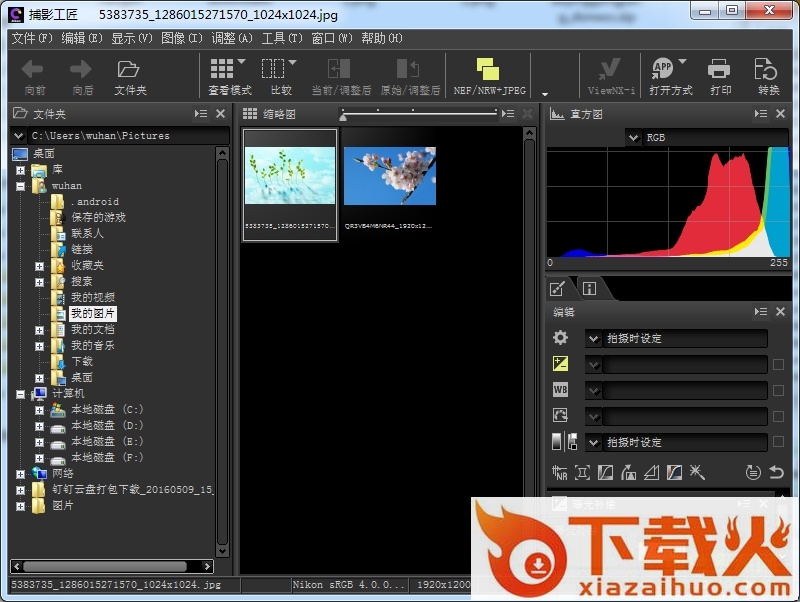Select the exposure compensation +/- icon
Screen dimensions: 800x602
coord(560,364)
